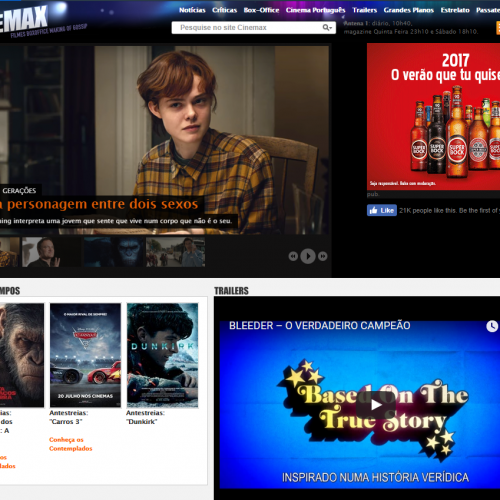The height and width of the screenshot is (500, 500).
Task: Play the Bleeder trailer video
Action: [376, 405]
